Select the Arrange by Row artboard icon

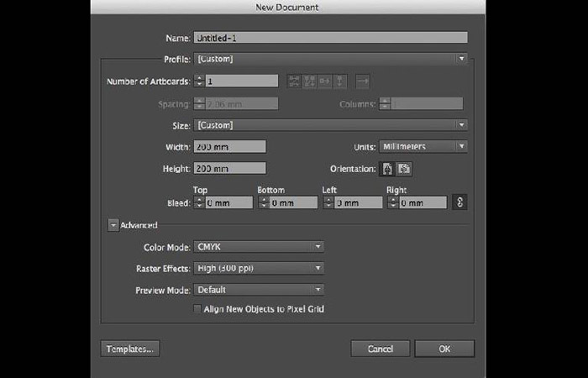point(324,81)
